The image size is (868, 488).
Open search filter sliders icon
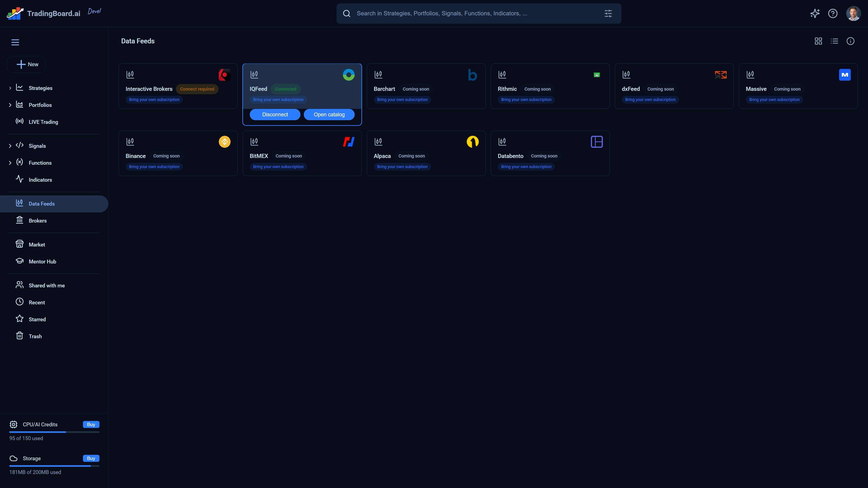coord(608,14)
